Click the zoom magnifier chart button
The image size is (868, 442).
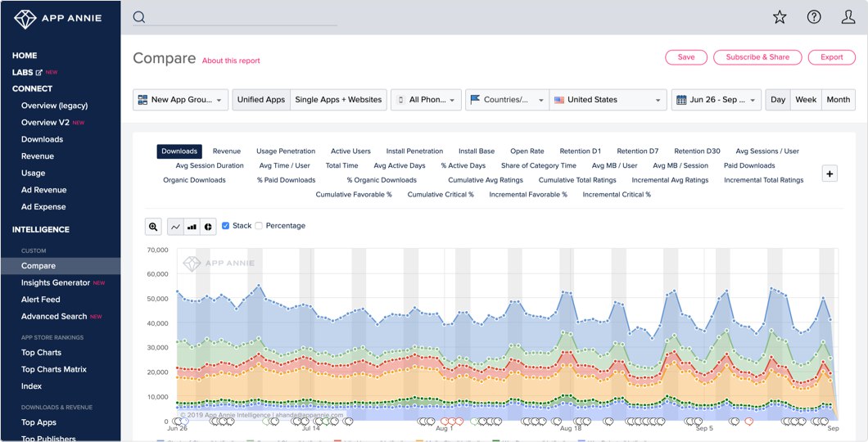coord(153,226)
